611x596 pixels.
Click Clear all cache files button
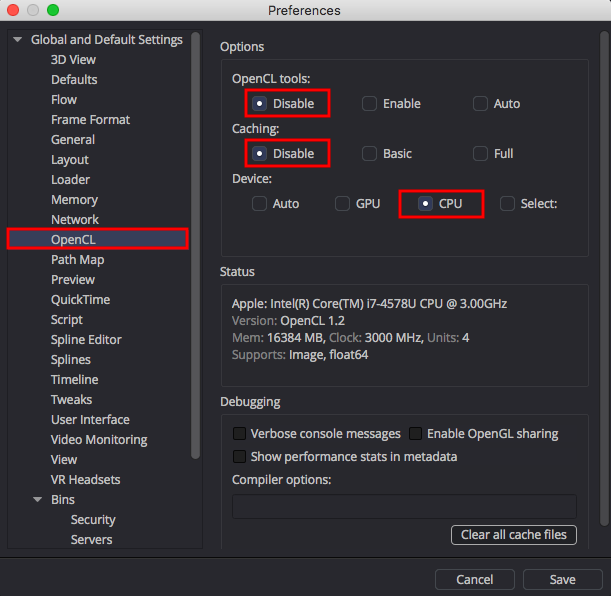514,535
